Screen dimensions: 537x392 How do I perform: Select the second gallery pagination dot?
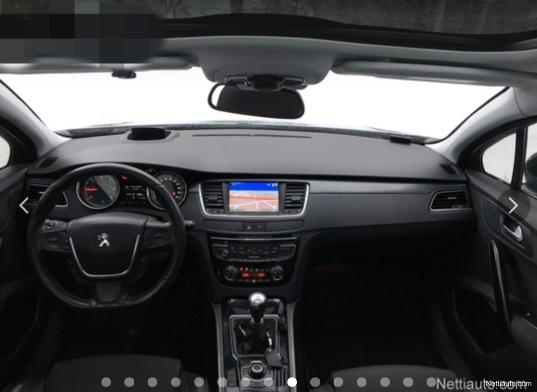click(129, 382)
